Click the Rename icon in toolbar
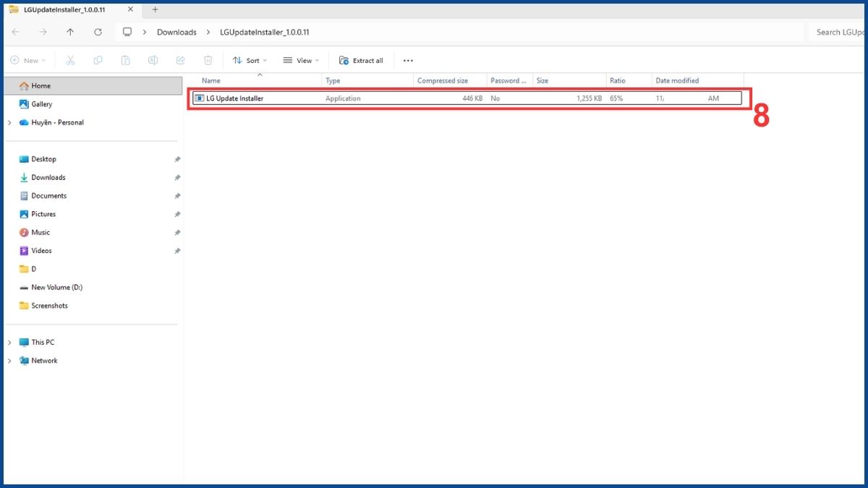868x488 pixels. point(153,61)
